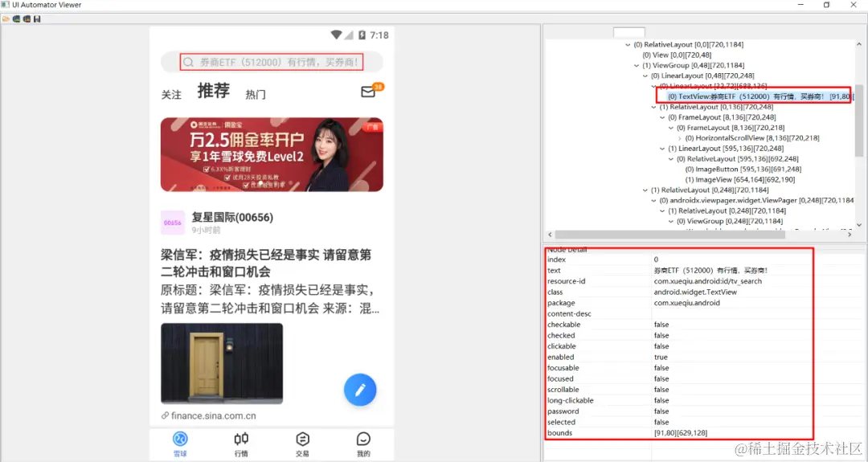Tap the pink 00656 stock avatar
This screenshot has height=462, width=868.
173,223
